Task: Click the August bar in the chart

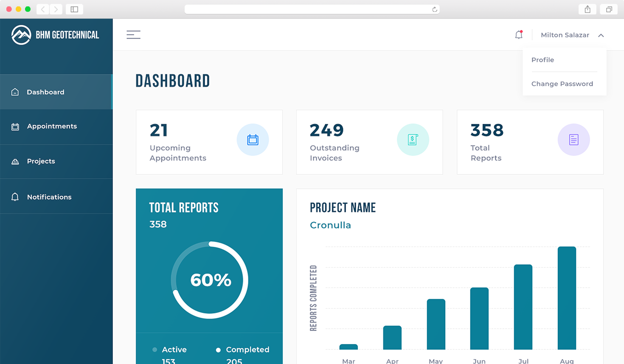Action: [567, 298]
